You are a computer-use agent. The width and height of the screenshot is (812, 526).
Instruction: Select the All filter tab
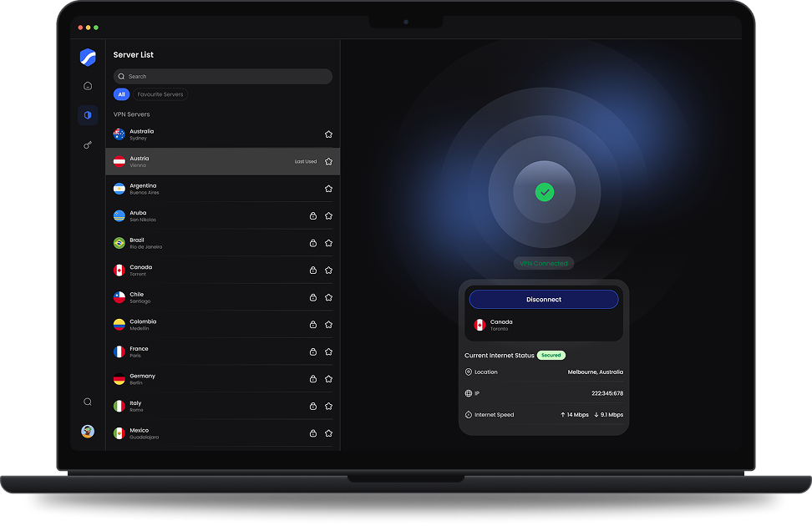[121, 94]
